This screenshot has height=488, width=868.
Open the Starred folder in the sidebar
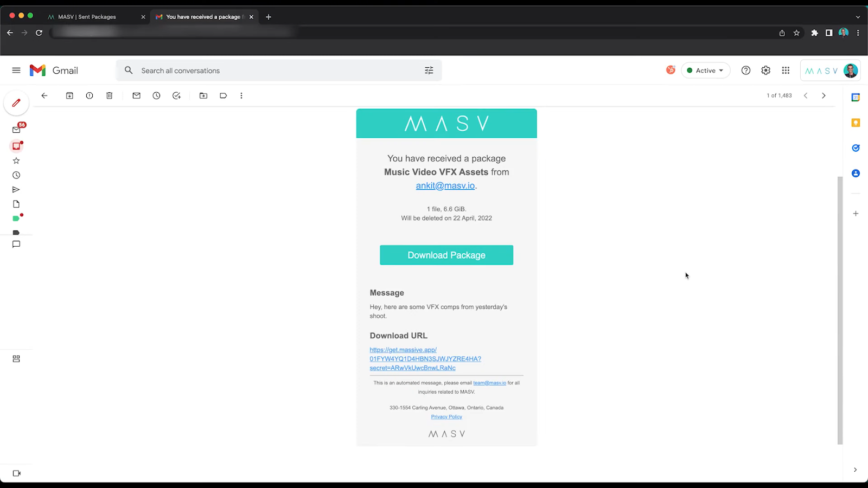16,160
